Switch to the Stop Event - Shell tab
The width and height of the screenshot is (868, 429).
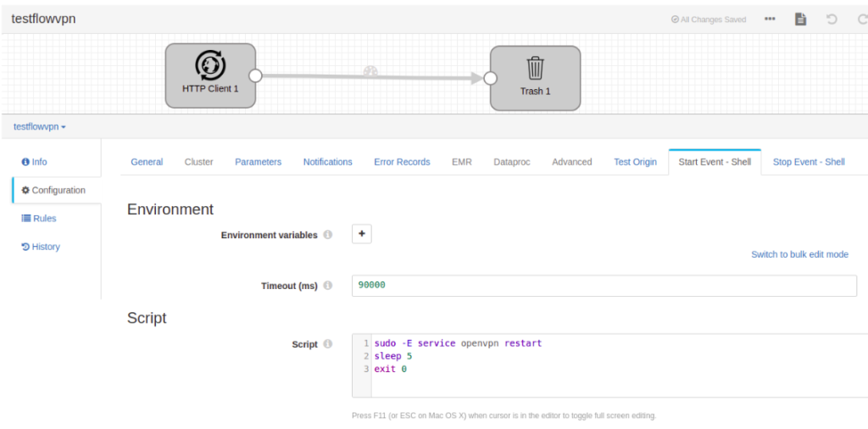(809, 162)
